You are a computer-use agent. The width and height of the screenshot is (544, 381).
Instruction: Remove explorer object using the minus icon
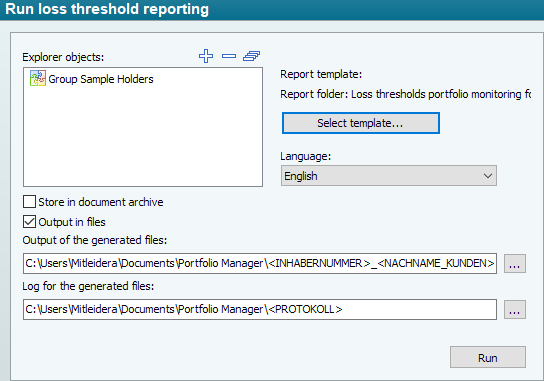click(229, 56)
